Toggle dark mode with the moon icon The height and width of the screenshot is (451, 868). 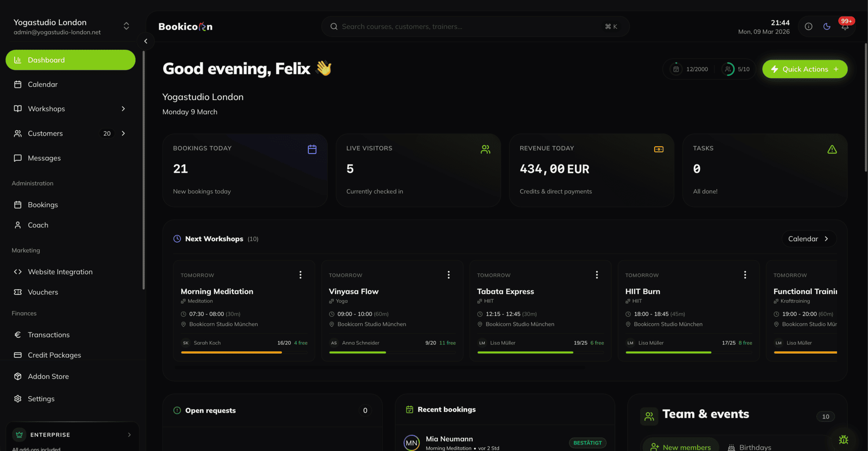click(x=826, y=26)
